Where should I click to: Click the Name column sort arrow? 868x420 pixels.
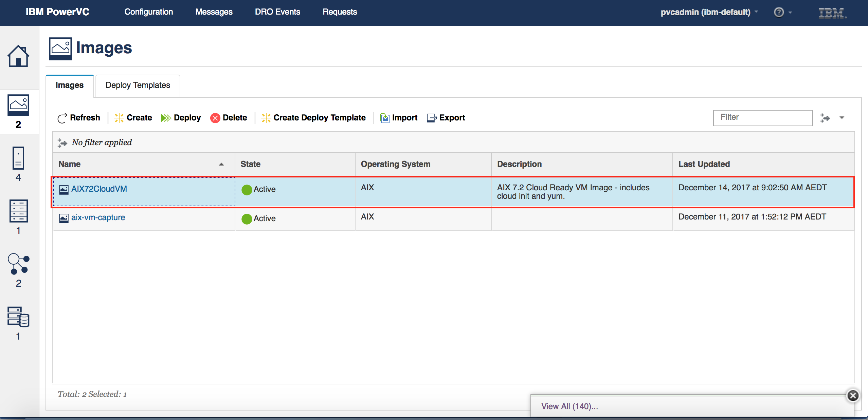pyautogui.click(x=221, y=164)
